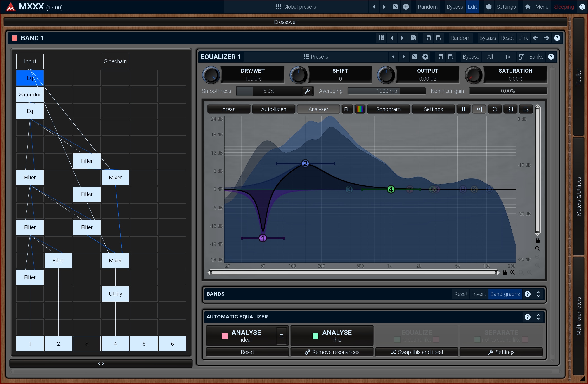Click the Smoothness wrench settings icon

tap(307, 91)
